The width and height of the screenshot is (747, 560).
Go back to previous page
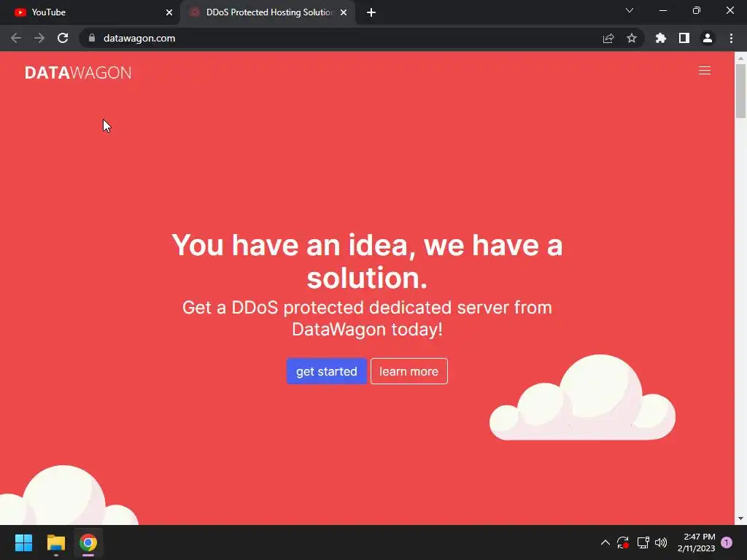click(x=16, y=38)
